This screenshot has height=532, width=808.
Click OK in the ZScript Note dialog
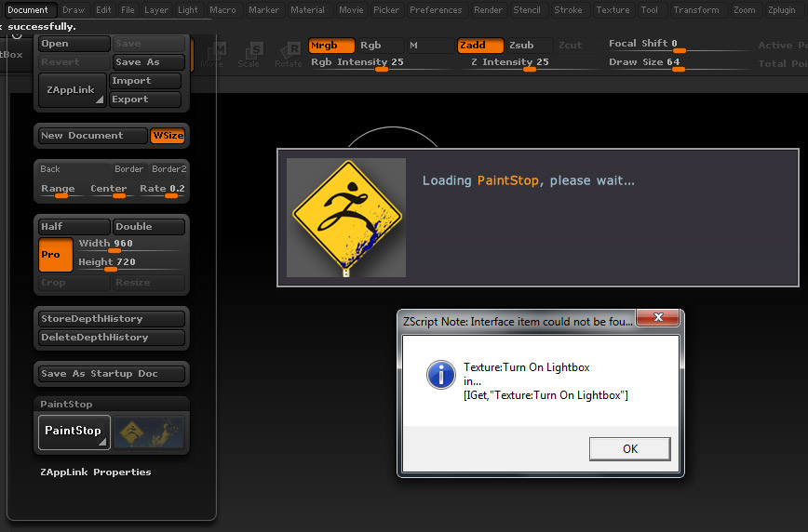[629, 448]
